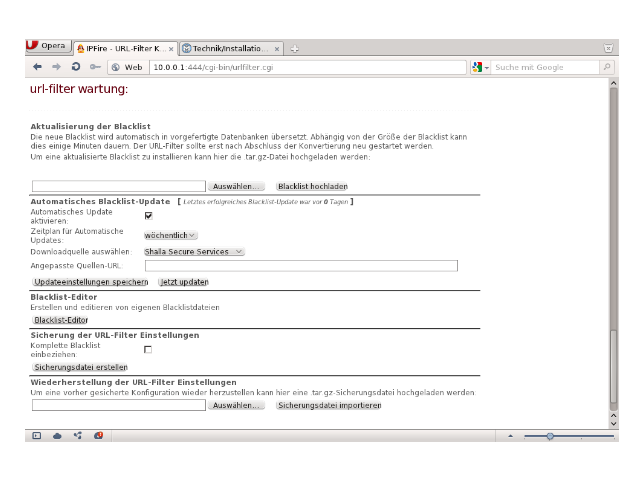
Task: Close the Technik/Installation tab
Action: coord(277,49)
